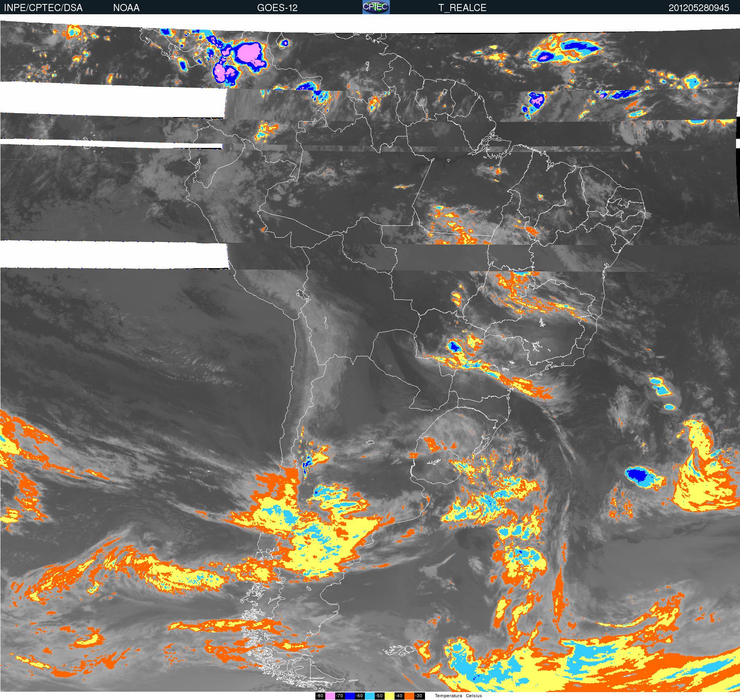Click the -60 legend value
Image resolution: width=740 pixels, height=700 pixels.
tap(360, 696)
